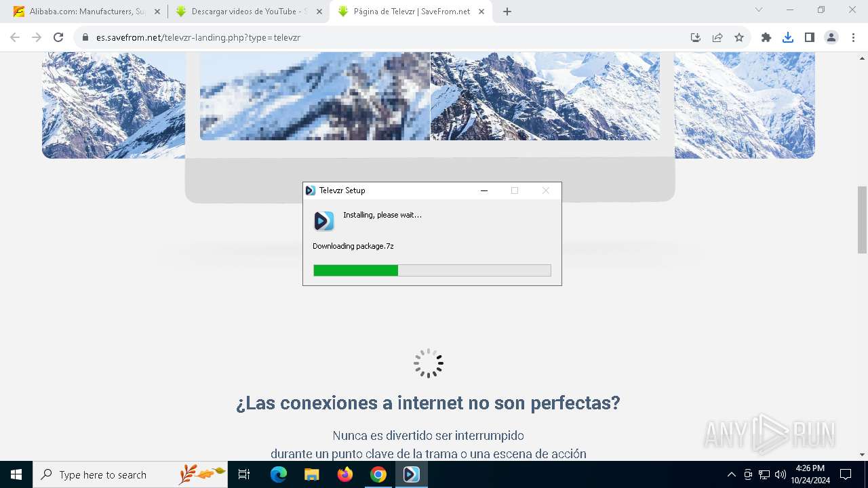Open Task View on taskbar

[x=244, y=474]
